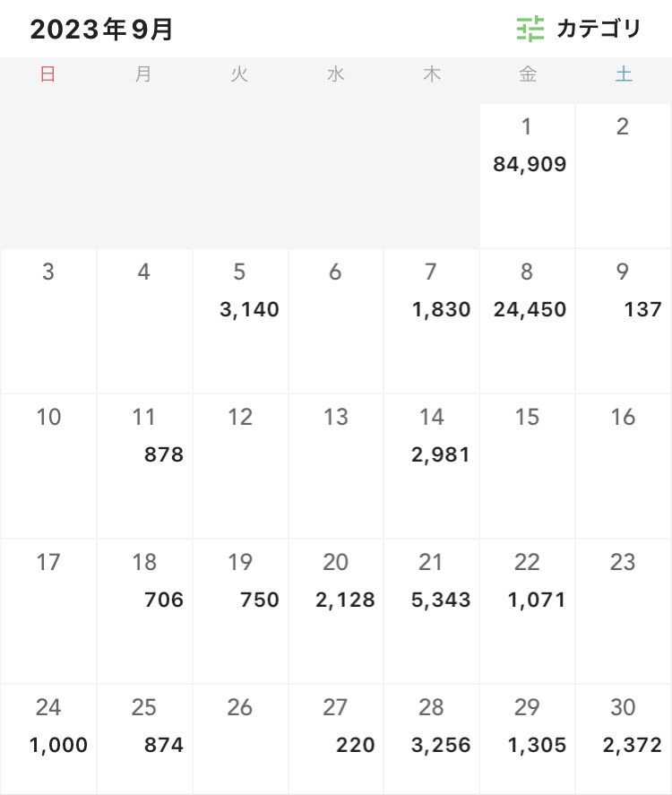Select the empty September 2 cell
This screenshot has width=672, height=795.
tap(624, 176)
